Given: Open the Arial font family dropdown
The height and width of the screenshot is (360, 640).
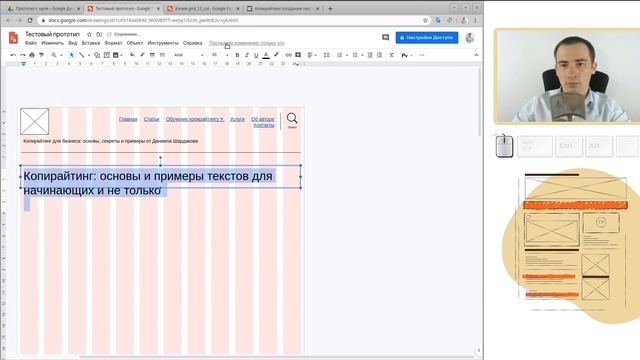Looking at the screenshot, I should 189,55.
